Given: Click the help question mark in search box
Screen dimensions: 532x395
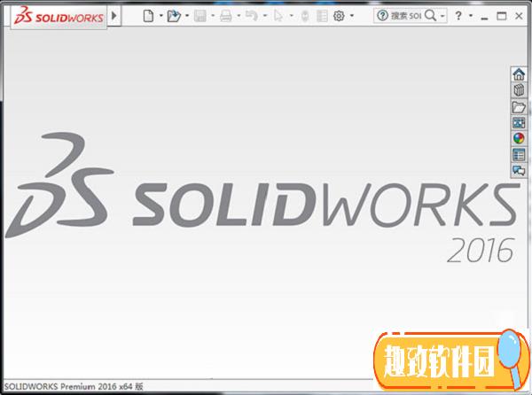Looking at the screenshot, I should coord(382,16).
